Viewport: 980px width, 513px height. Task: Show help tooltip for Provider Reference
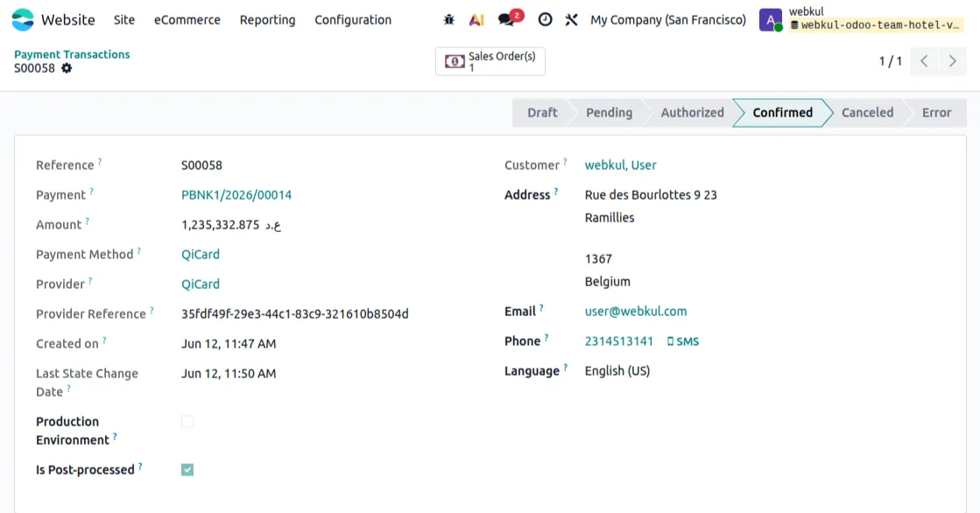[x=152, y=310]
